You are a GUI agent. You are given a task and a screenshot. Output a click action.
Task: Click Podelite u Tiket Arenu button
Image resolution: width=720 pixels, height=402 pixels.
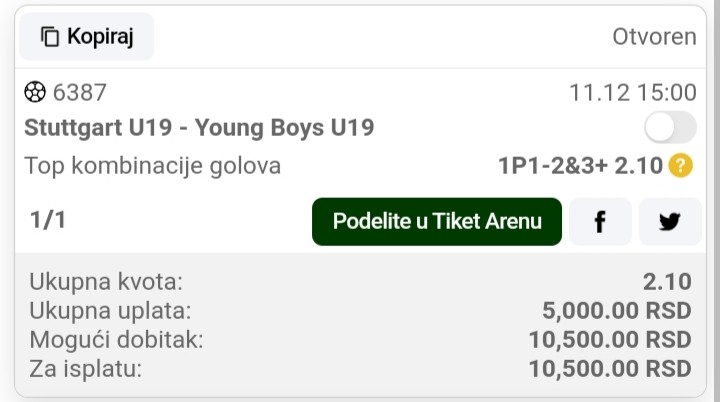[437, 221]
